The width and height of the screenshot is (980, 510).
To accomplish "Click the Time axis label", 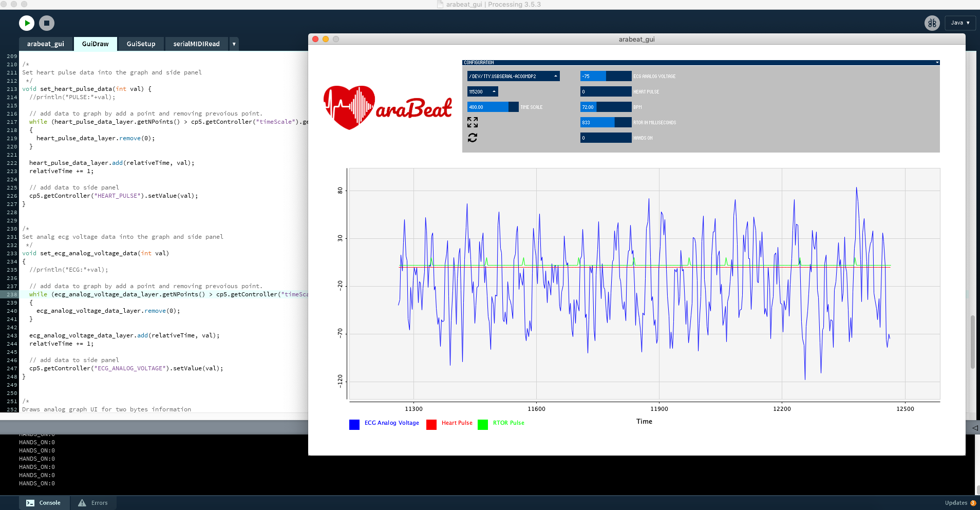I will (644, 421).
